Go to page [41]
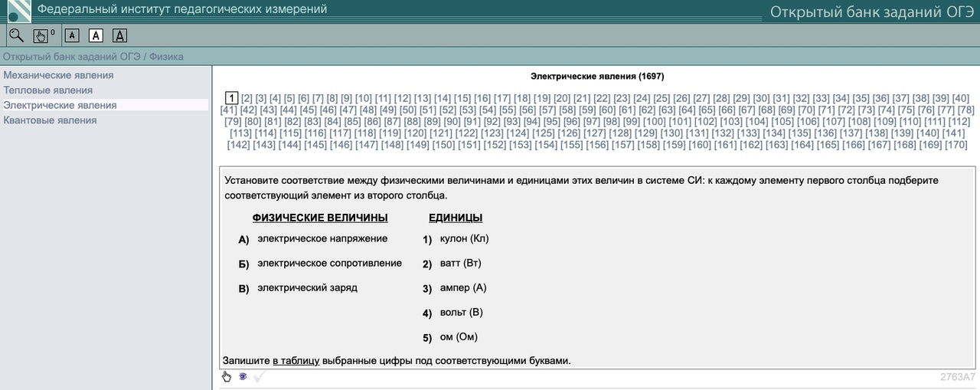980x390 pixels. pyautogui.click(x=229, y=110)
